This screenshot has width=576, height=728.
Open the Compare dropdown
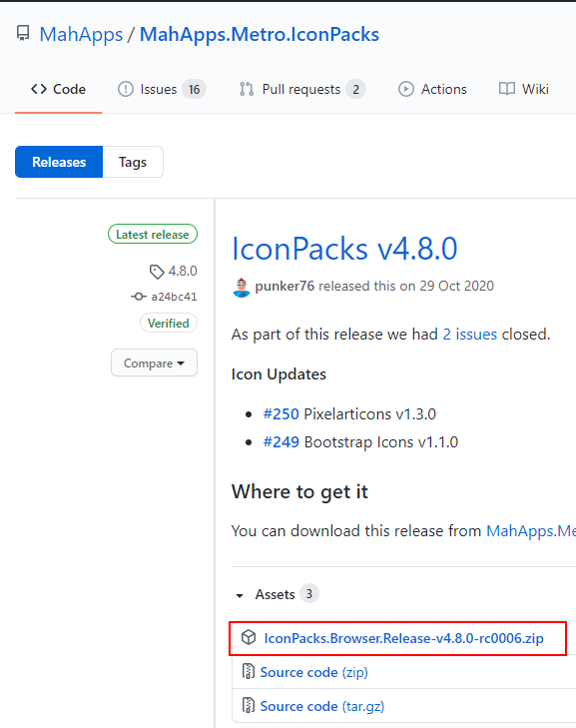(154, 363)
